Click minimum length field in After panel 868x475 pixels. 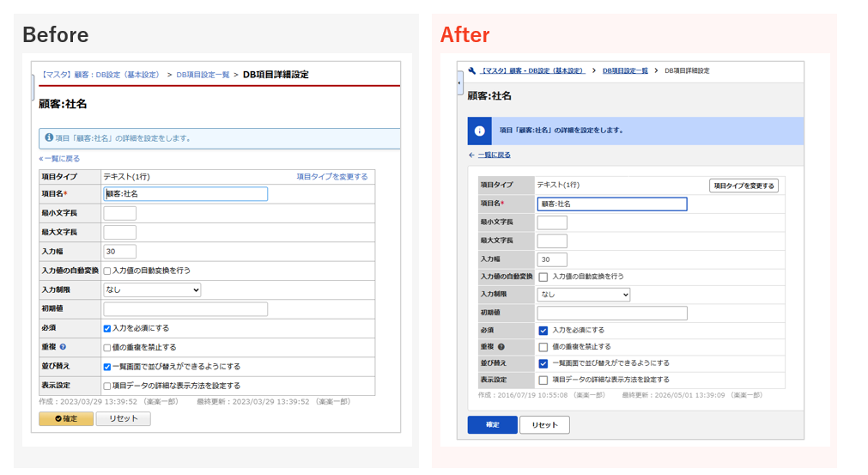(552, 222)
